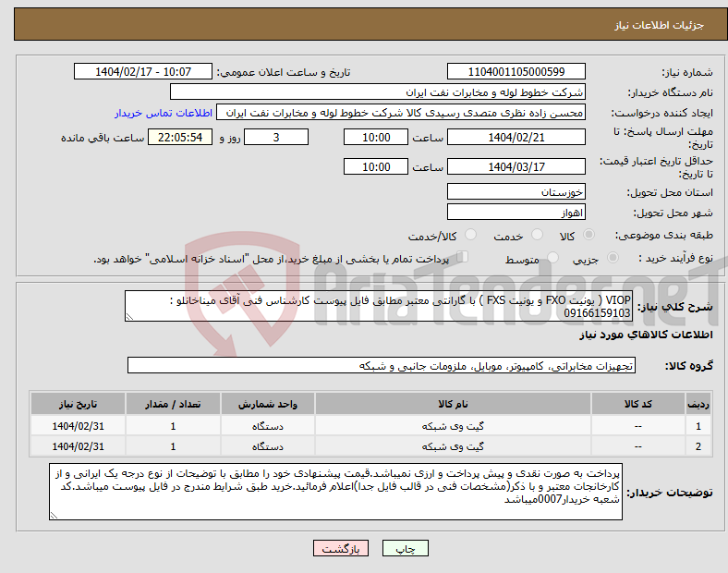Click the date 1404/02/31 in row 2
The width and height of the screenshot is (728, 573).
78,446
